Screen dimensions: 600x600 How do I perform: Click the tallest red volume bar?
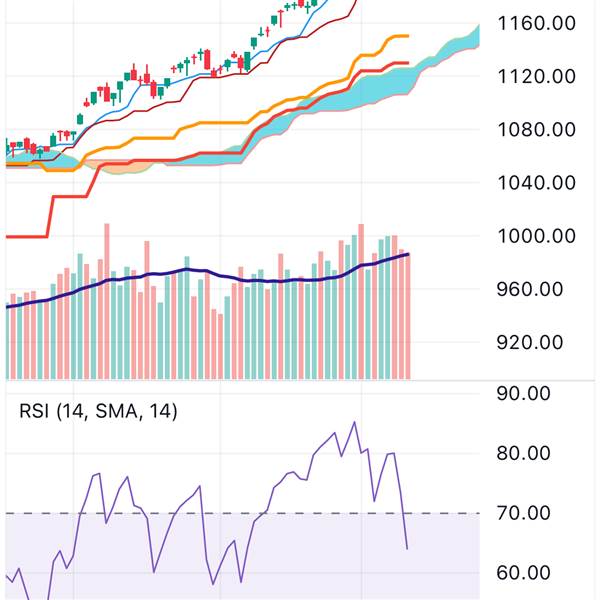(361, 300)
